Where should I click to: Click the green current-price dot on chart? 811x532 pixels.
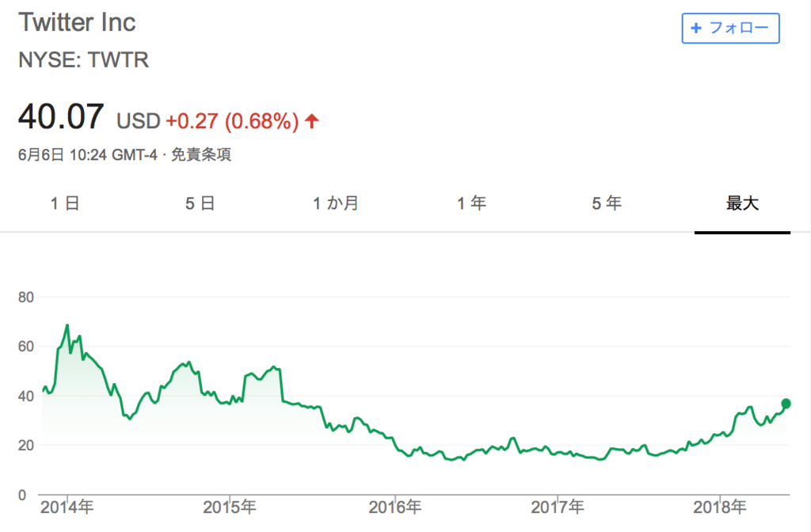pos(786,404)
